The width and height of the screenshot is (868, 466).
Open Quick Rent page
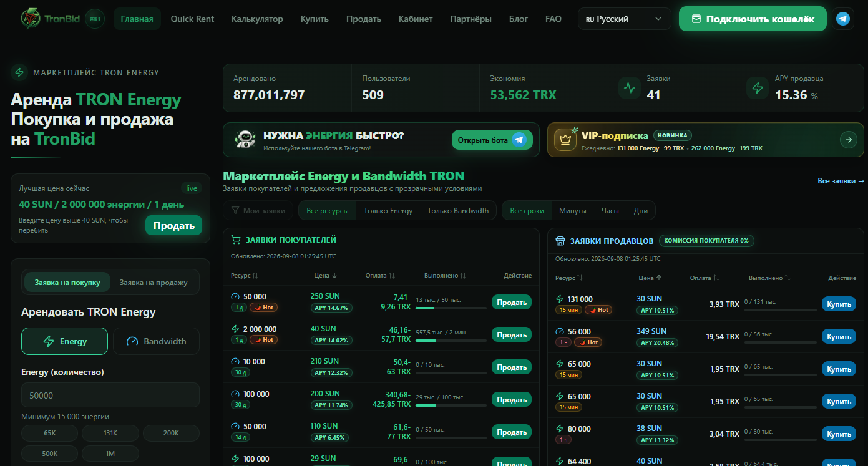point(192,19)
